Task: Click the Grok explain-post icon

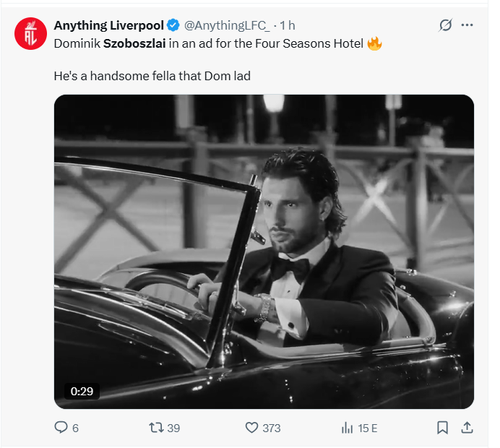Action: click(446, 25)
